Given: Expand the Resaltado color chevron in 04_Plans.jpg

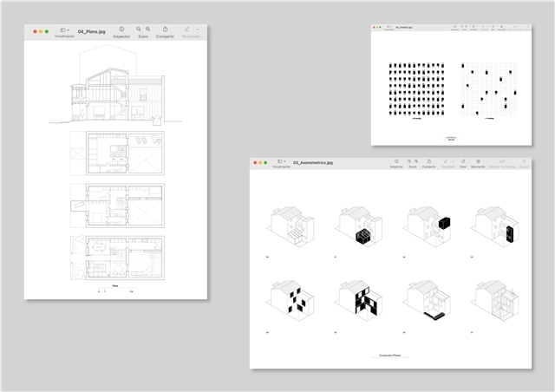Looking at the screenshot, I should click(198, 29).
